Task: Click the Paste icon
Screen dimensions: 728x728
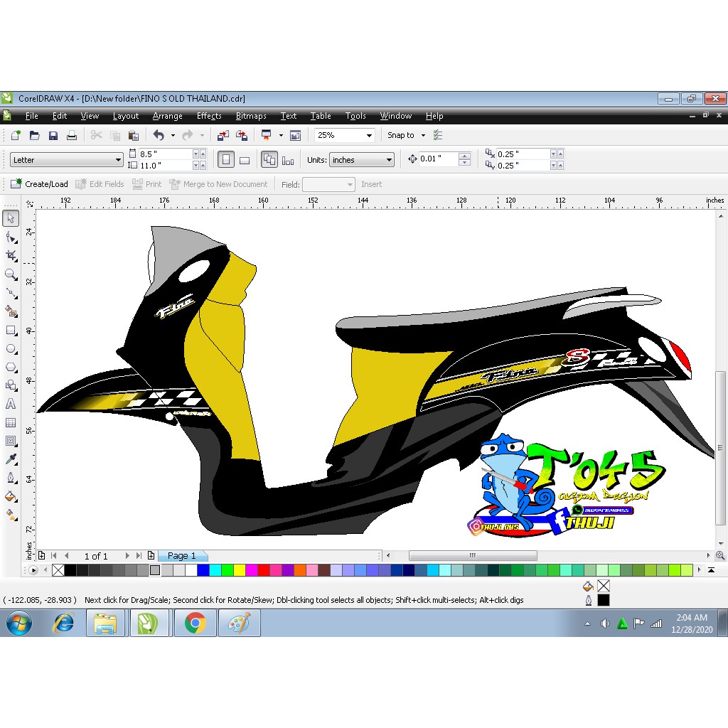Action: coord(134,135)
